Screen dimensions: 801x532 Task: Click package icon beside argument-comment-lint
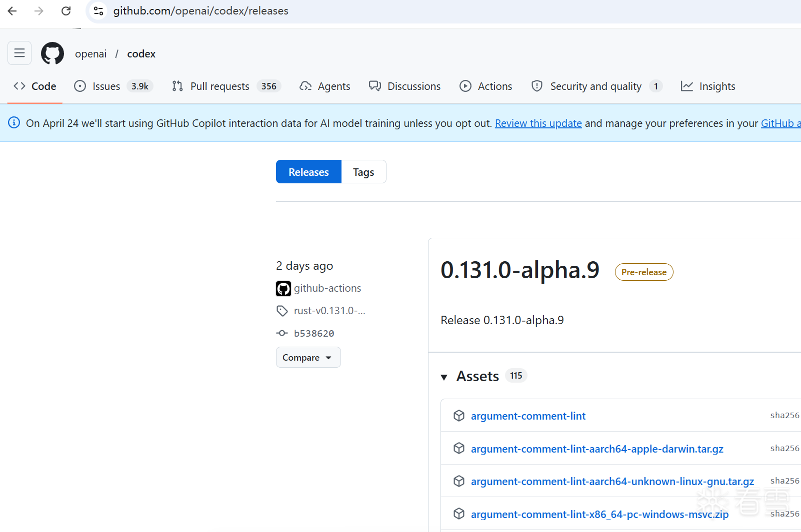(x=459, y=416)
